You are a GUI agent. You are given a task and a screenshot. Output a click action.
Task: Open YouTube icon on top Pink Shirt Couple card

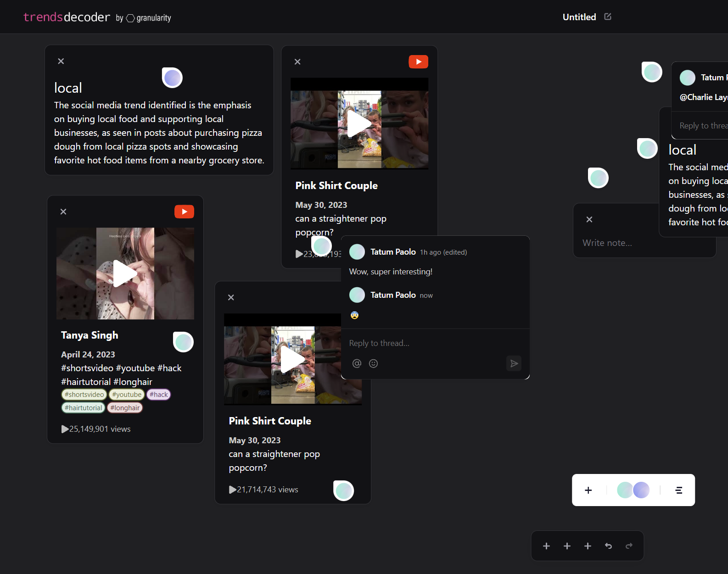(419, 61)
